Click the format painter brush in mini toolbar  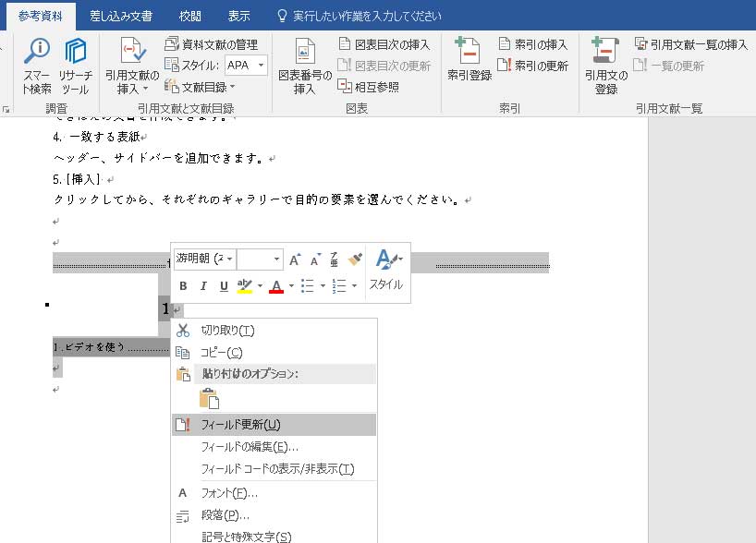coord(355,259)
